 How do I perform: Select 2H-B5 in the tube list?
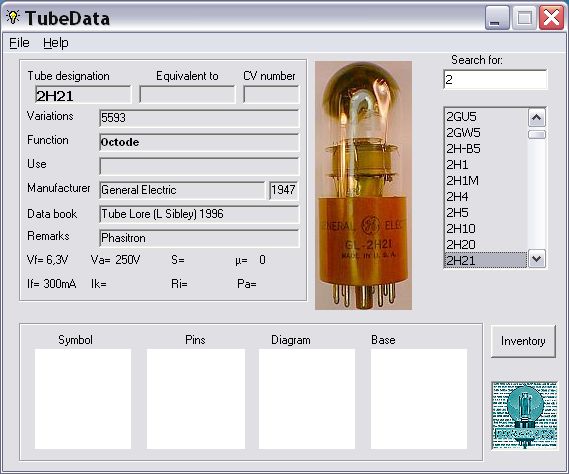[x=486, y=148]
